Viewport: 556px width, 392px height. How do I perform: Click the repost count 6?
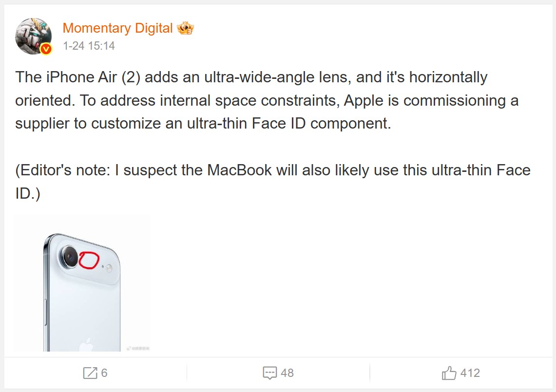(104, 373)
